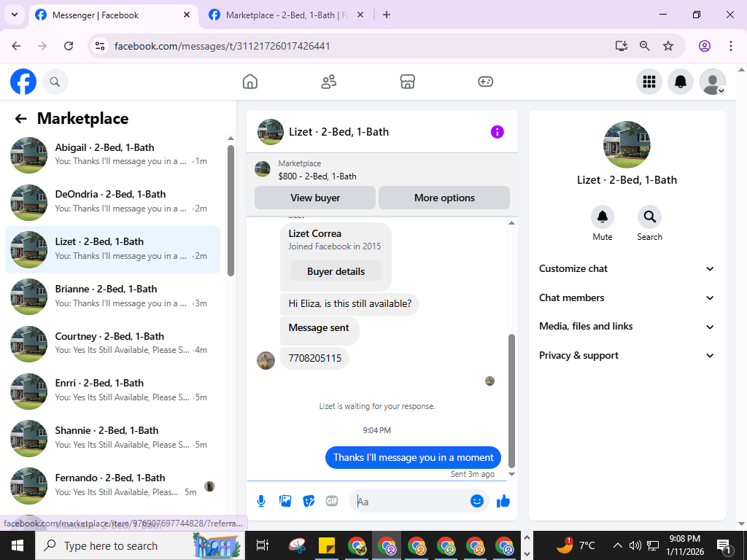Open the Facebook menu grid icon
This screenshot has width=747, height=560.
(649, 82)
